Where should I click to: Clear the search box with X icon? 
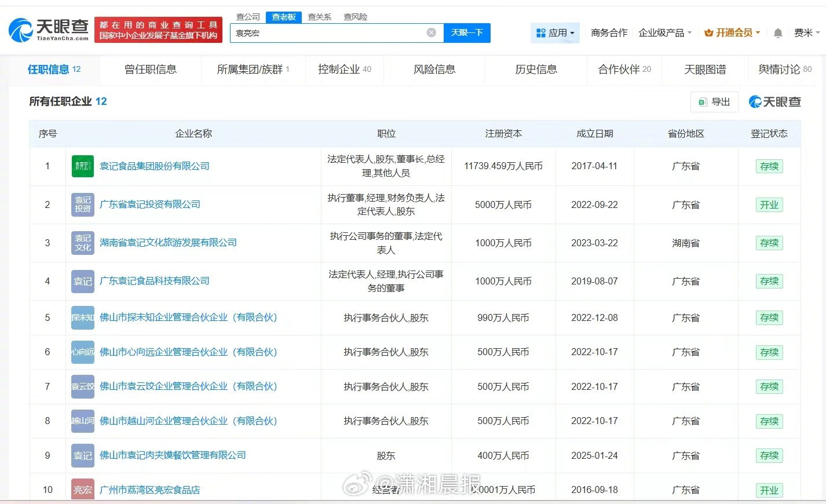click(431, 33)
